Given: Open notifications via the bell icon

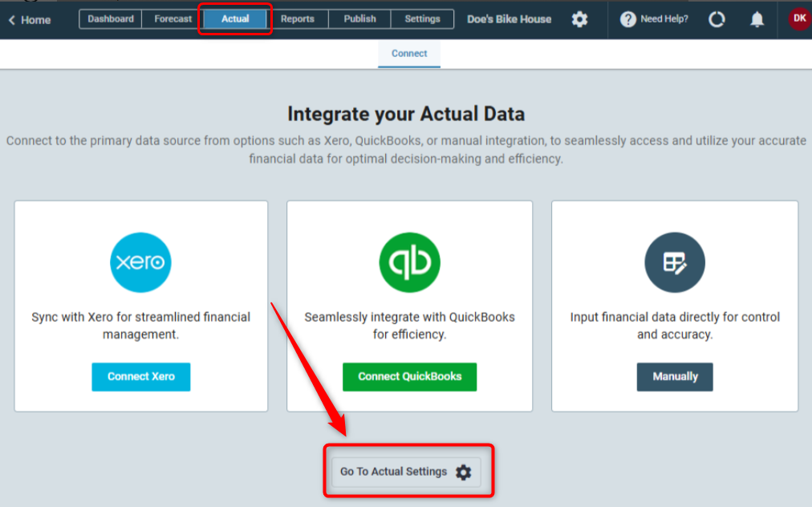Looking at the screenshot, I should click(755, 18).
